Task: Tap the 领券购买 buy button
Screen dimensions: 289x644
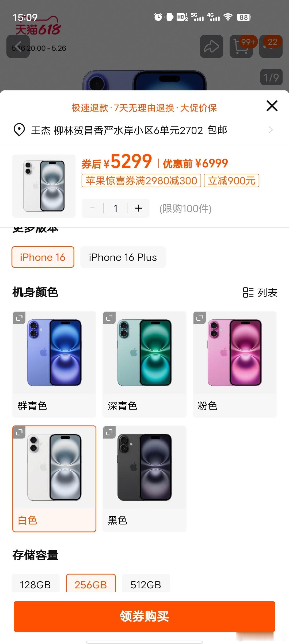Action: [144, 616]
